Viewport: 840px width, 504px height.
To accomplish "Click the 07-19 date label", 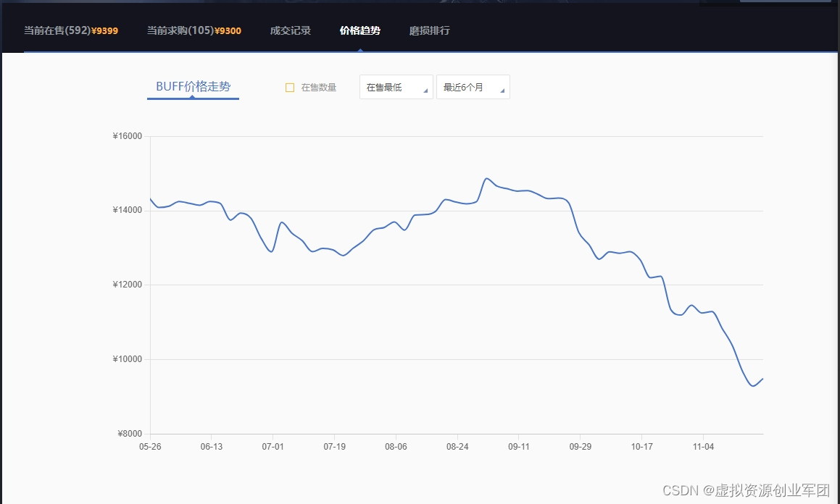I will (x=334, y=447).
